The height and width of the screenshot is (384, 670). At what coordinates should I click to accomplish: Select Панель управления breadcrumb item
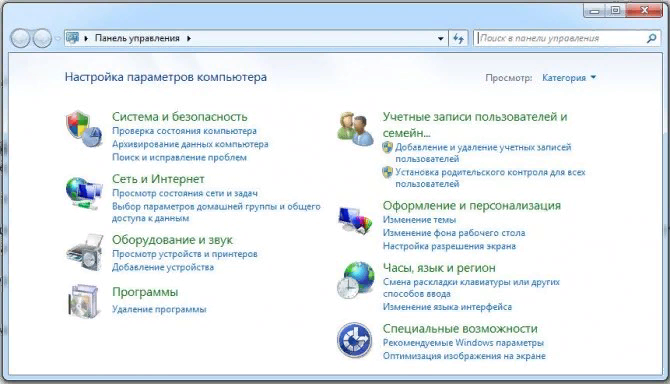pyautogui.click(x=137, y=38)
